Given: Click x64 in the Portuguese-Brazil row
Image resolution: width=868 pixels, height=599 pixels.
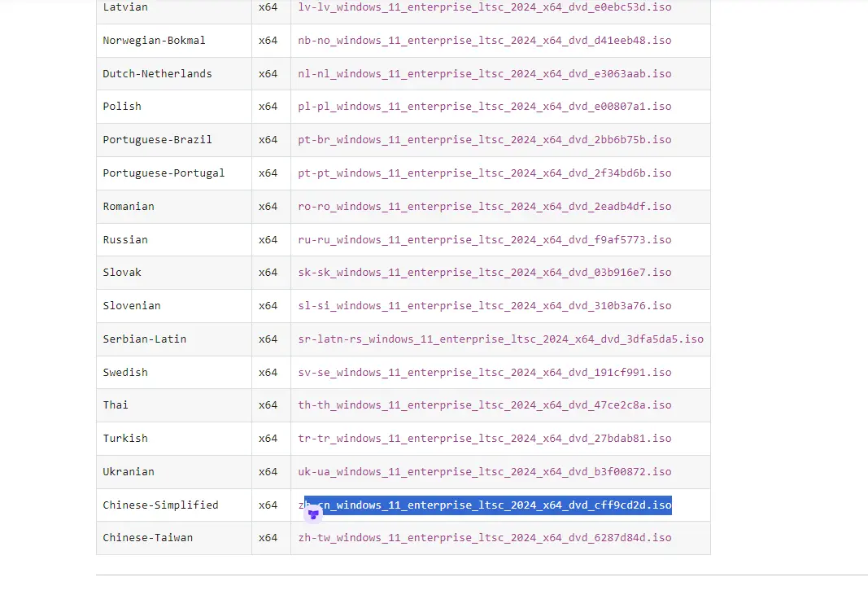Looking at the screenshot, I should point(268,139).
